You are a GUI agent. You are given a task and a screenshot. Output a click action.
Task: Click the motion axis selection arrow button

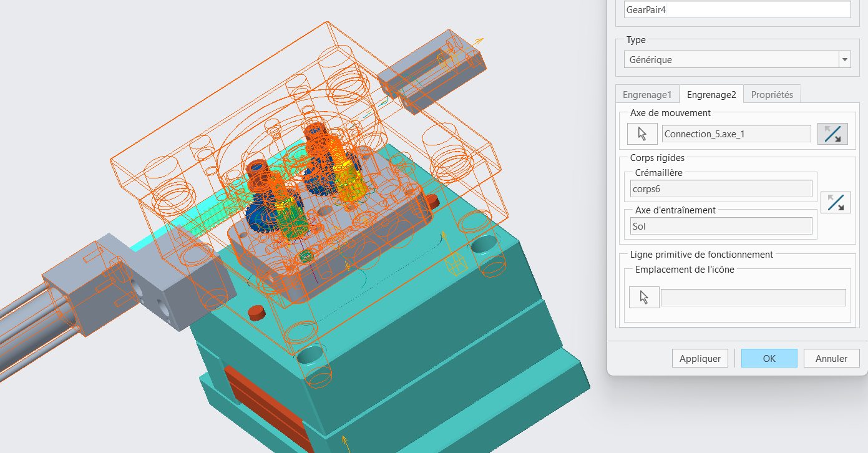pyautogui.click(x=642, y=134)
